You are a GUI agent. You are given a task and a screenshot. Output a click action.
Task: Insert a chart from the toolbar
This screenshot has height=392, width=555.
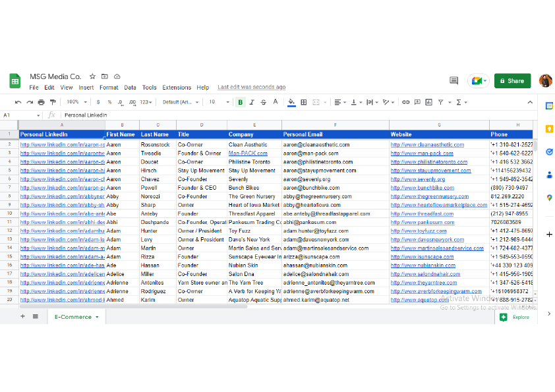click(x=428, y=102)
